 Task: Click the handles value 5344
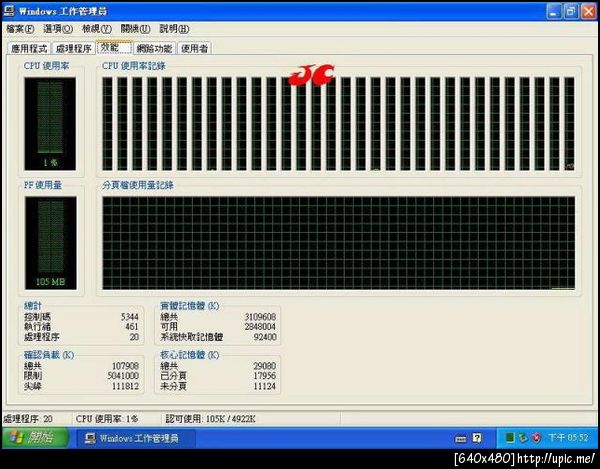(x=130, y=317)
